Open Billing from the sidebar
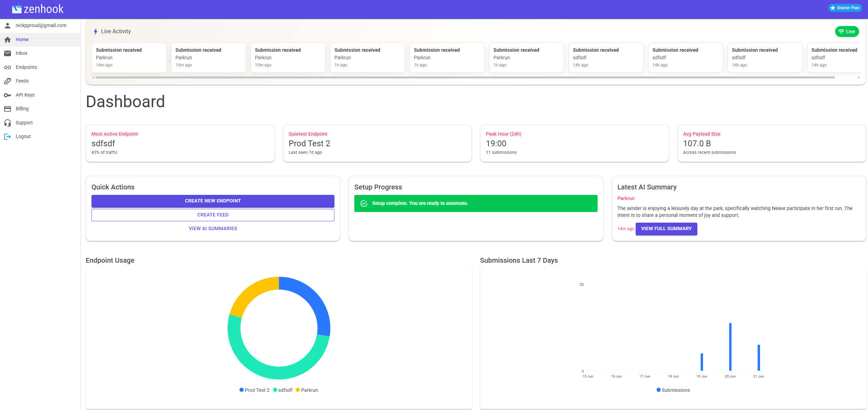868x410 pixels. [x=40, y=109]
